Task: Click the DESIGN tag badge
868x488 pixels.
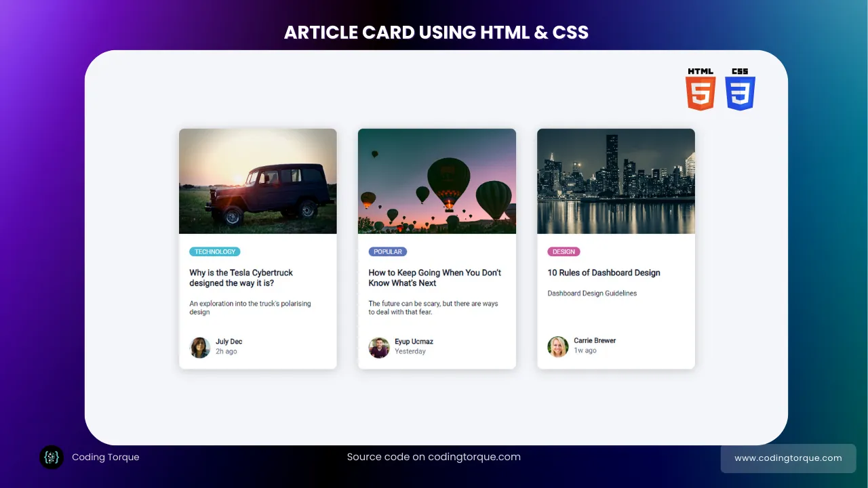Action: (x=564, y=251)
